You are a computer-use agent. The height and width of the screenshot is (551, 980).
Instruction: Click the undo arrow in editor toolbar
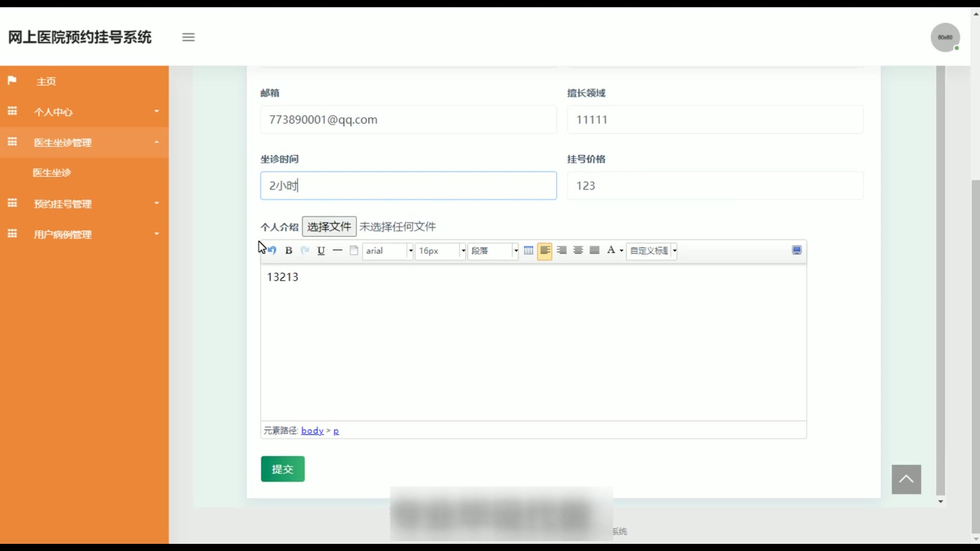tap(272, 251)
